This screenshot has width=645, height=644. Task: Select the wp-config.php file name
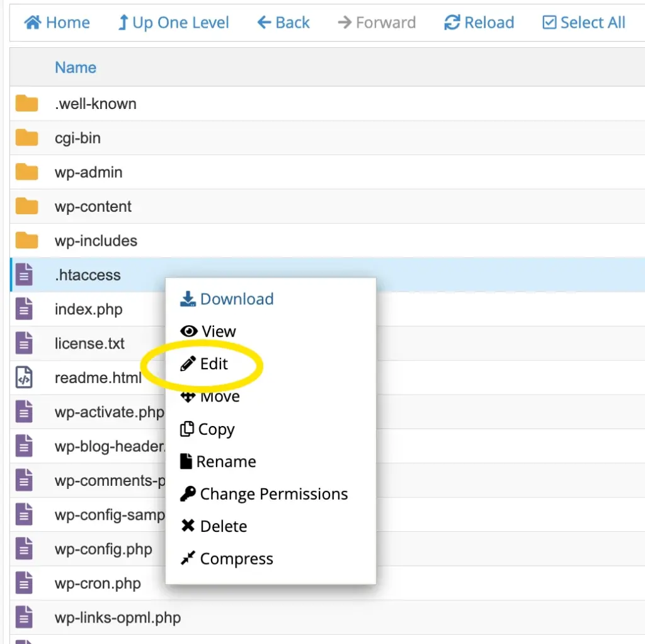103,549
